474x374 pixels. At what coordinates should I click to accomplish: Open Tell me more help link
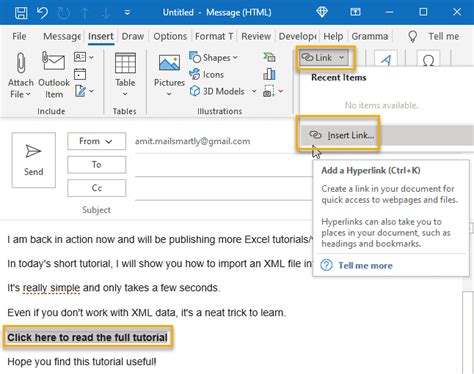click(365, 266)
